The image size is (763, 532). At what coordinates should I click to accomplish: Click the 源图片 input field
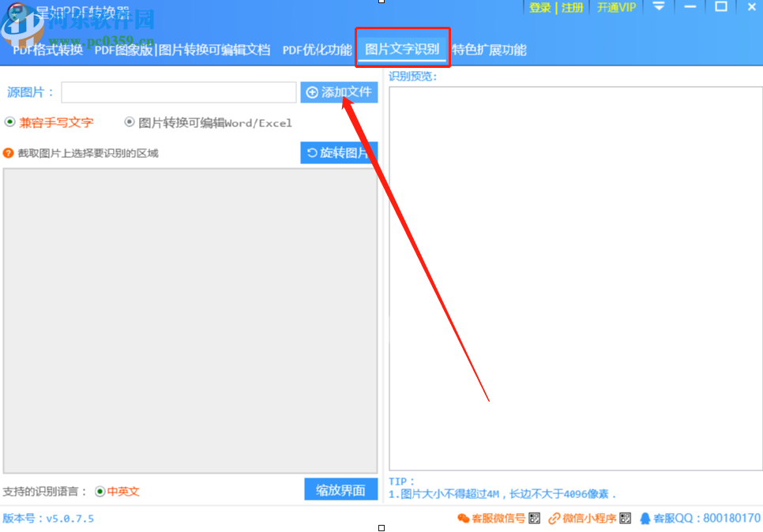(179, 92)
